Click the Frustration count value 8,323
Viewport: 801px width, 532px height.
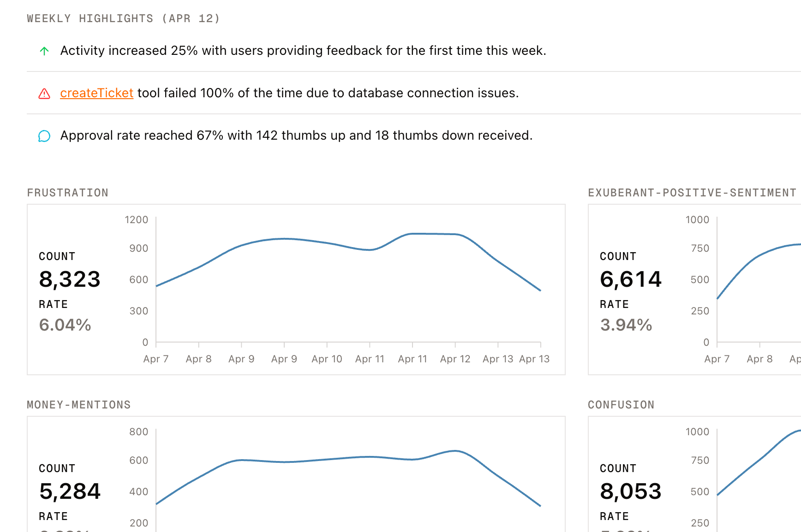(x=70, y=279)
